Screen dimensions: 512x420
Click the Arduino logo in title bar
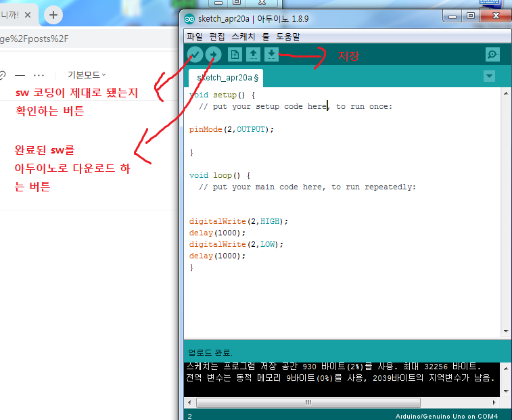[x=189, y=19]
